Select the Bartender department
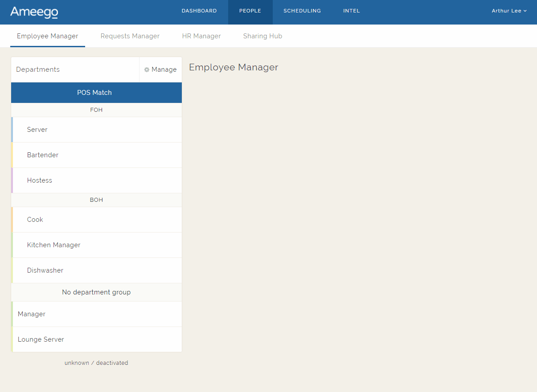Viewport: 537px width, 392px height. tap(43, 155)
